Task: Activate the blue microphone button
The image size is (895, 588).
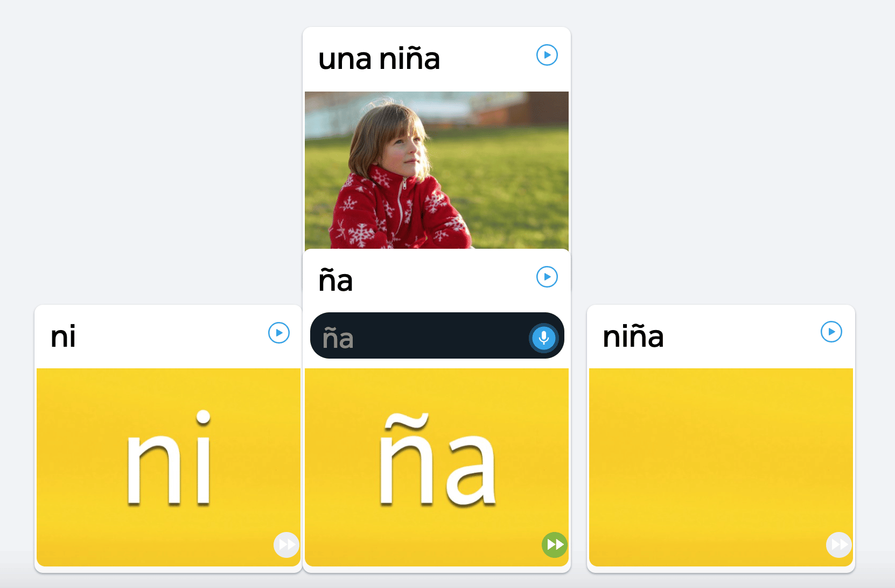Action: coord(543,338)
